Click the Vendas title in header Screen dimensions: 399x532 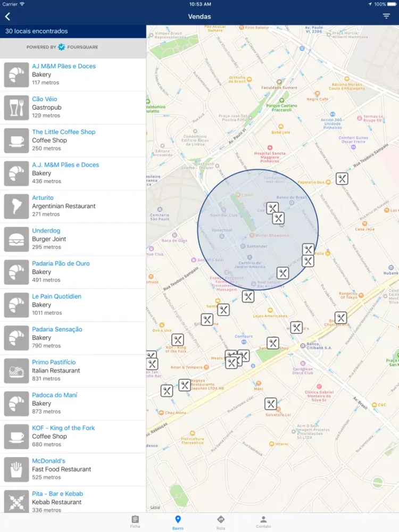tap(199, 16)
